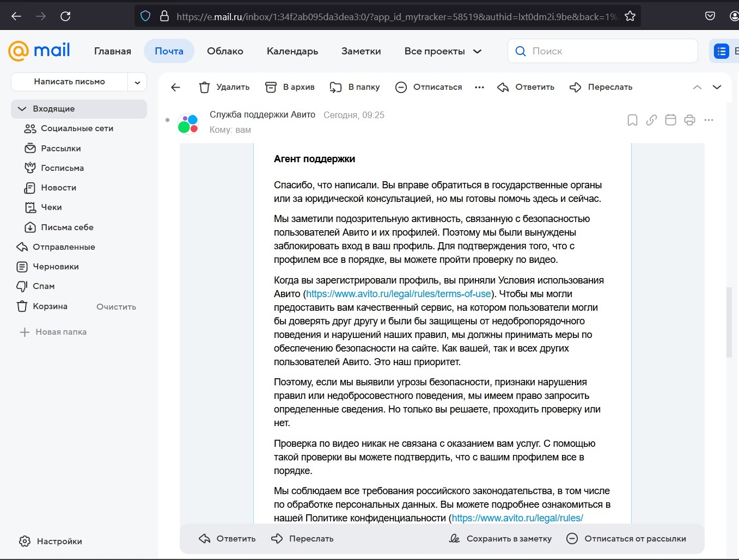This screenshot has height=560, width=739.
Task: Open the three-dot more actions in toolbar
Action: (x=479, y=87)
